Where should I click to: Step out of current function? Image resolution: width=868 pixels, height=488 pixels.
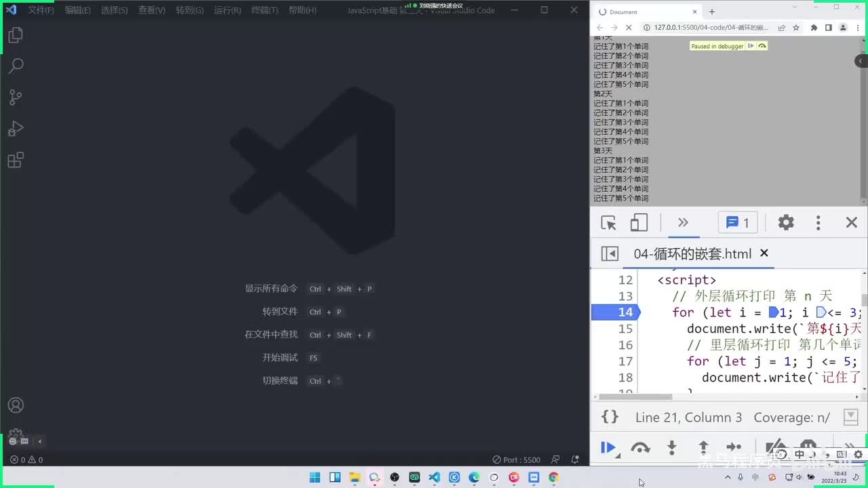[x=703, y=447]
